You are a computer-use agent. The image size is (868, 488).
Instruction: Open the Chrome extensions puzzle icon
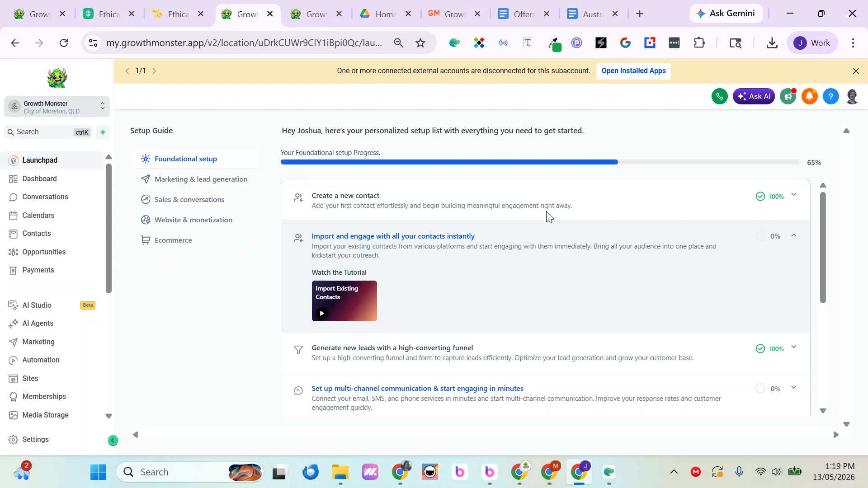click(699, 43)
